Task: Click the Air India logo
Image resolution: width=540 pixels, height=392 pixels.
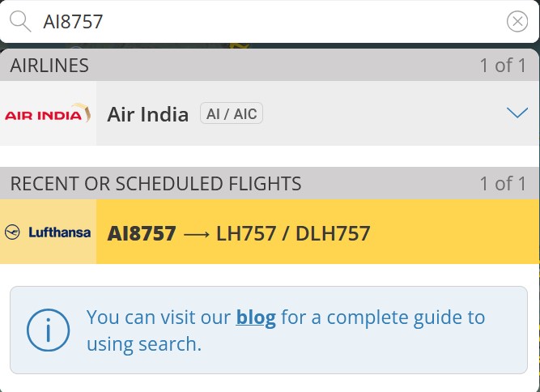Action: click(x=48, y=113)
